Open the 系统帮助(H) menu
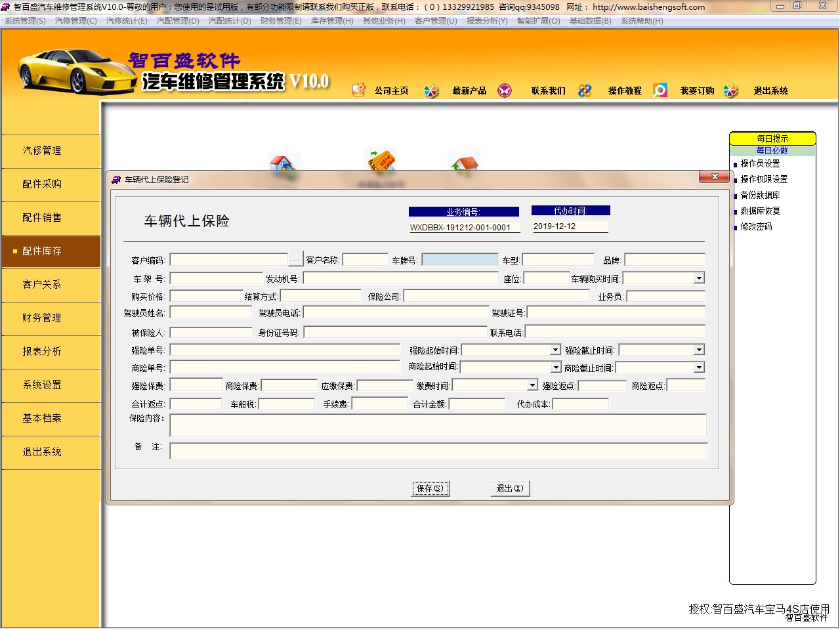The height and width of the screenshot is (630, 840). [x=642, y=21]
